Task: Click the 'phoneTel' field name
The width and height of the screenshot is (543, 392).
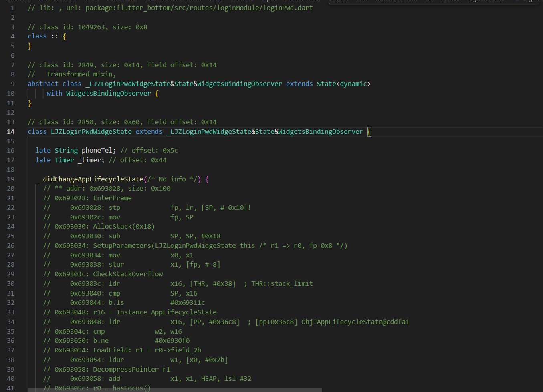Action: [97, 150]
